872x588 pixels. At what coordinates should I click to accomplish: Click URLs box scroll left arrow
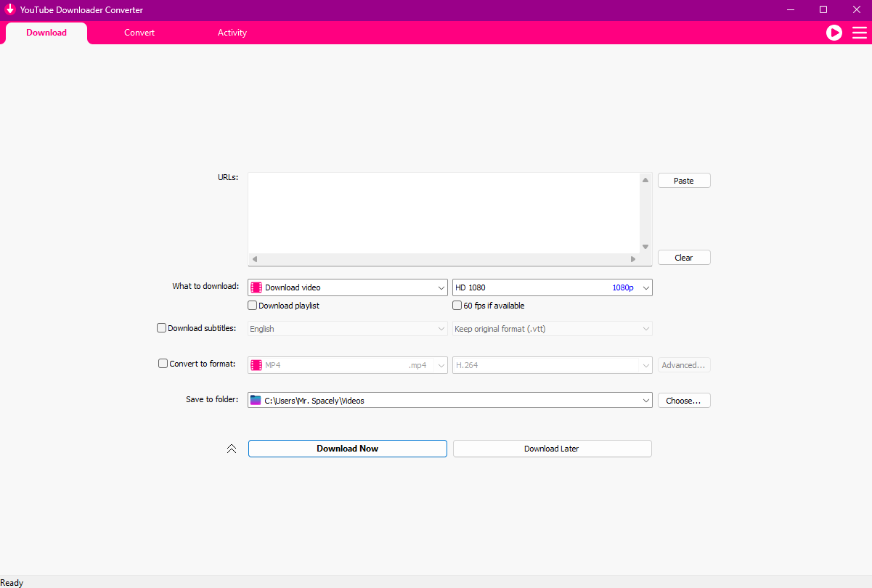(x=255, y=259)
